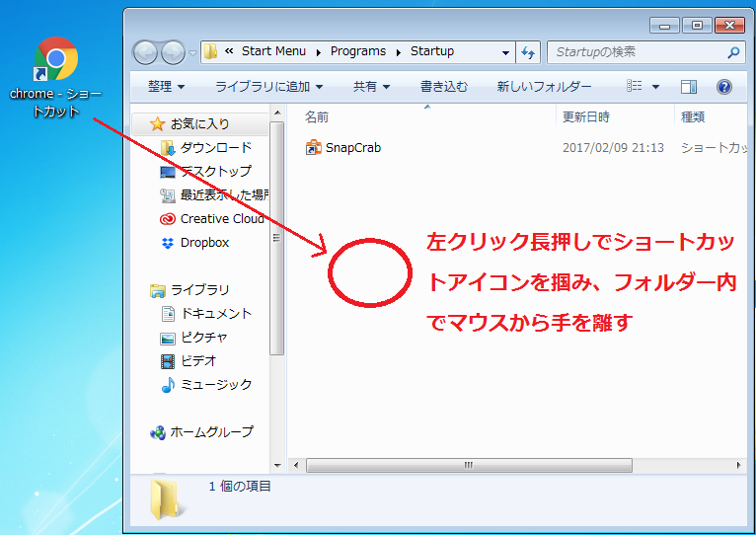
Task: Expand the arrow after Start Menu breadcrumb
Action: [318, 52]
